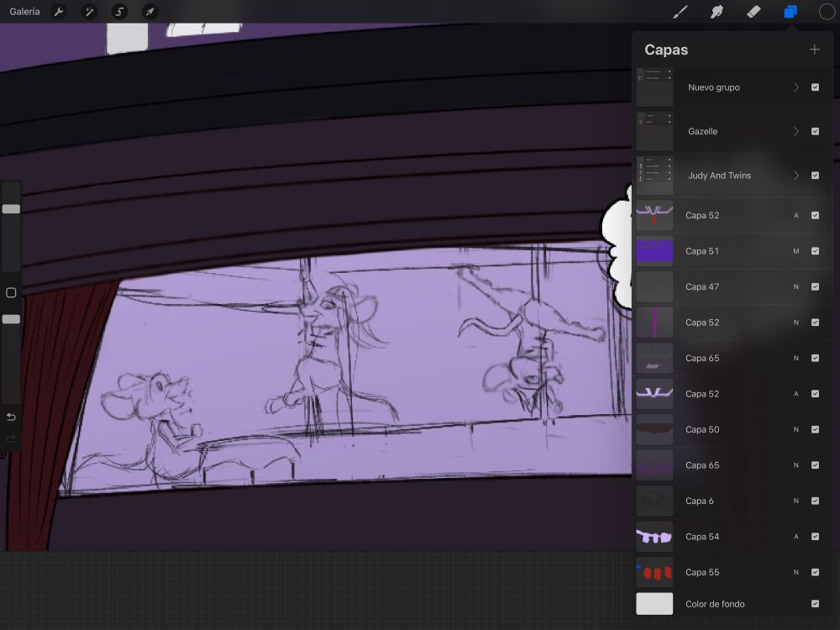Open blend mode N on Capa 50
The width and height of the screenshot is (840, 630).
796,429
